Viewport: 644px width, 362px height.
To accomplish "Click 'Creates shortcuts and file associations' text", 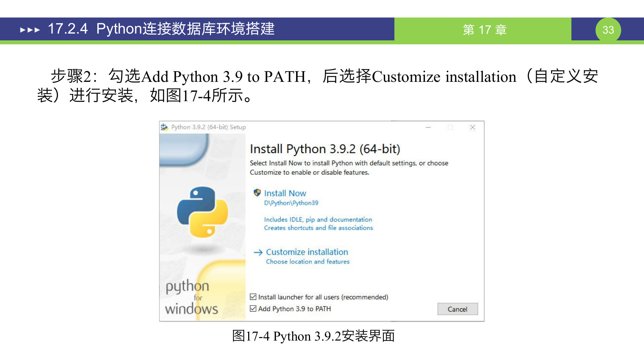I will point(318,228).
